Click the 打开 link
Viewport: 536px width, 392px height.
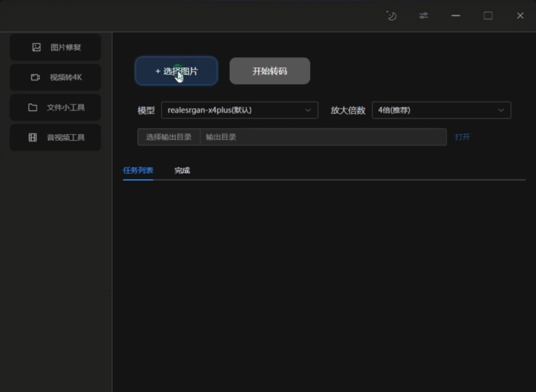462,137
